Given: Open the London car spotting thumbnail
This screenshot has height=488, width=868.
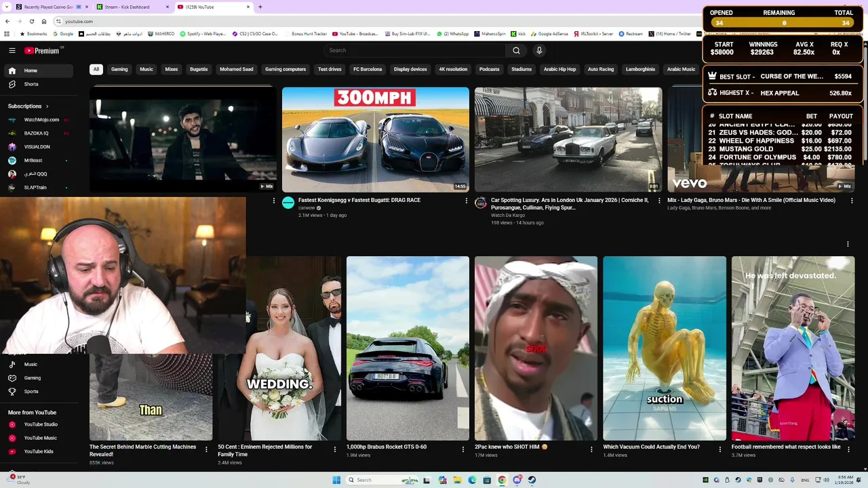Looking at the screenshot, I should [568, 140].
